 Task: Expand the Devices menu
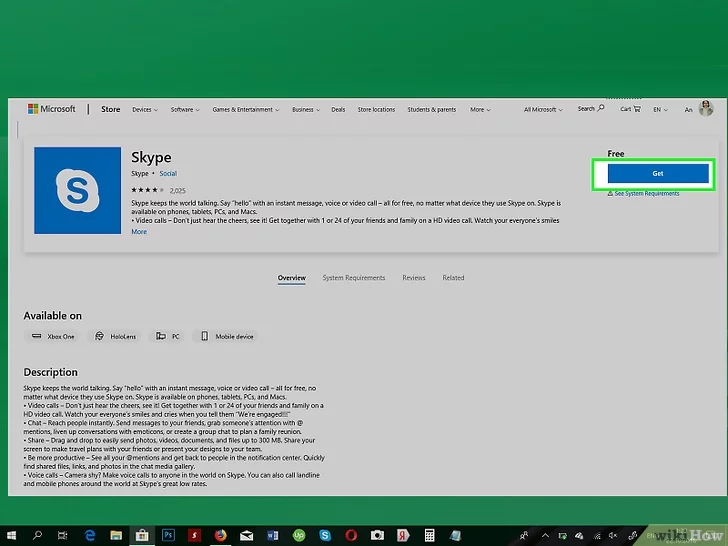pyautogui.click(x=145, y=110)
